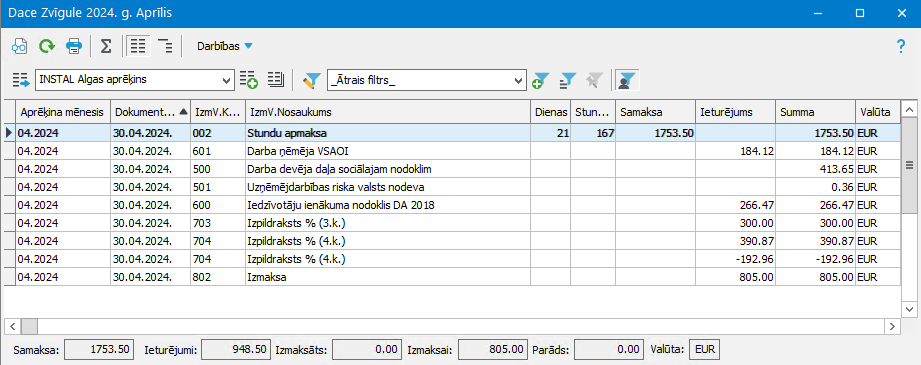Click the current row indicator arrow
The width and height of the screenshot is (921, 365).
(9, 133)
